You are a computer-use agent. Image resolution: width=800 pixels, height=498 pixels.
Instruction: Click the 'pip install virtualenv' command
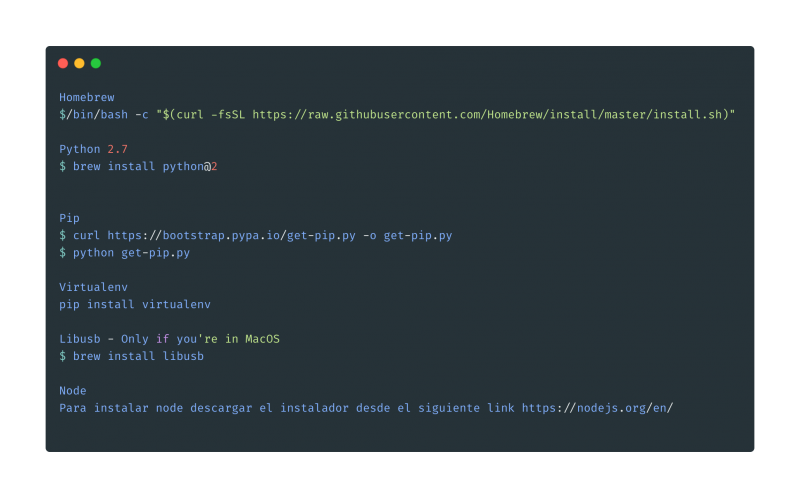[x=135, y=304]
